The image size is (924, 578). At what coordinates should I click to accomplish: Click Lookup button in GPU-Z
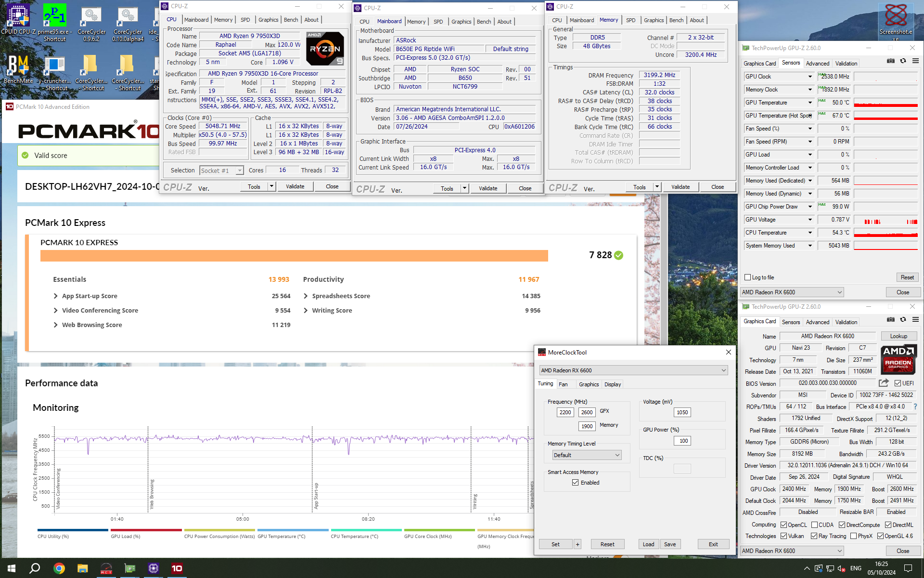tap(898, 336)
